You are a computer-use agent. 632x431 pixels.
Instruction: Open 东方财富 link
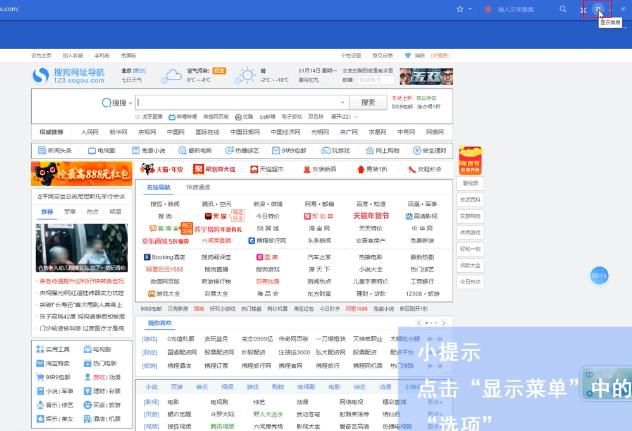pyautogui.click(x=319, y=294)
